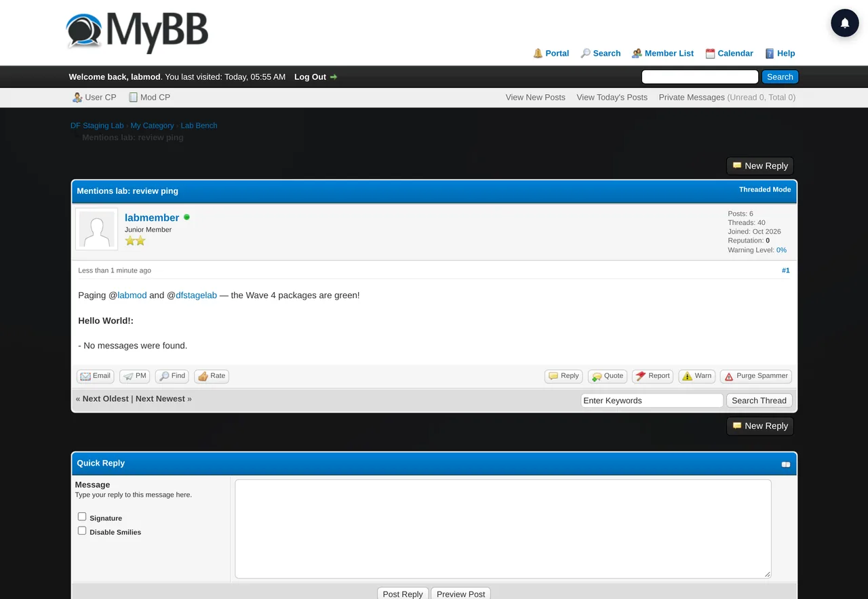Warn the post author
The image size is (868, 599).
(x=696, y=376)
